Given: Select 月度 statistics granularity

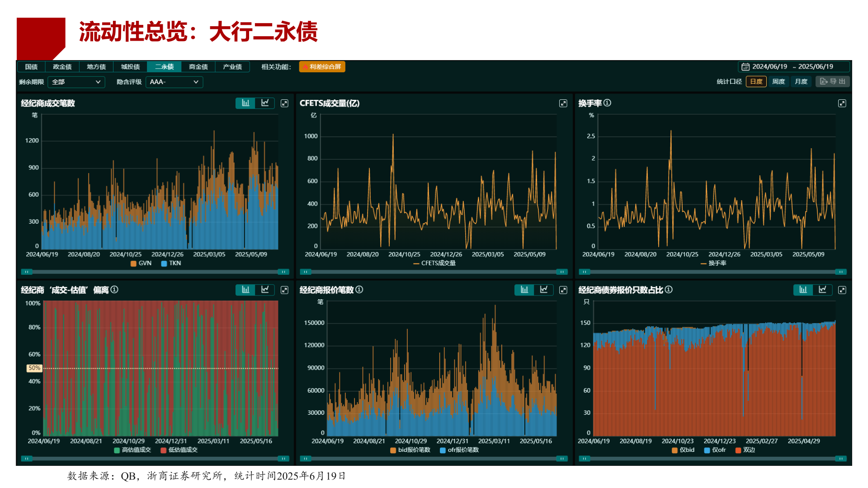Looking at the screenshot, I should pyautogui.click(x=801, y=82).
